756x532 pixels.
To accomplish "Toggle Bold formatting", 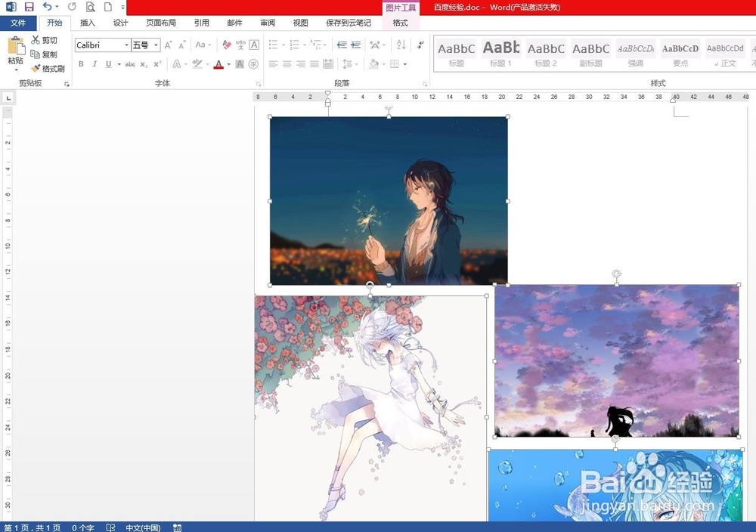I will (81, 64).
